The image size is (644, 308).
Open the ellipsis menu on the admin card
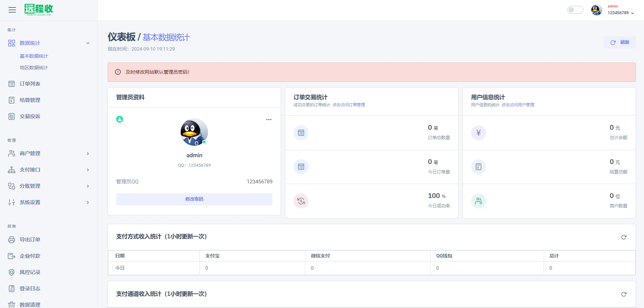269,119
